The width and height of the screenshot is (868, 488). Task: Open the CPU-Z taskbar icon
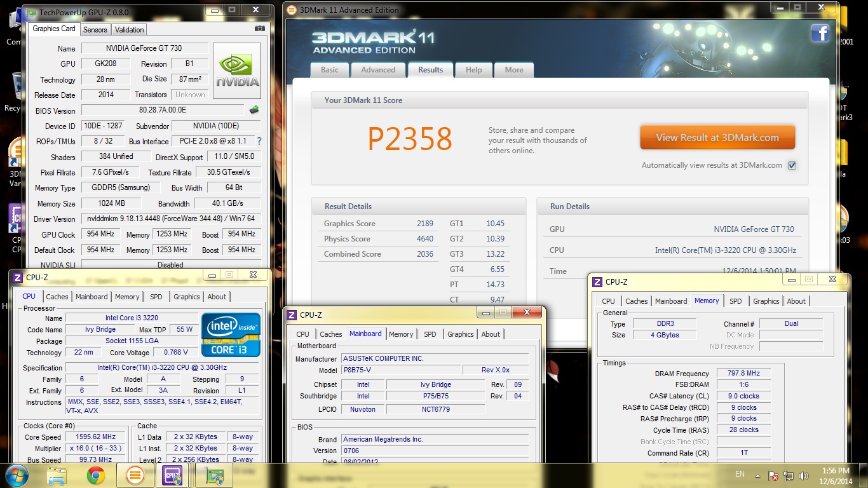coord(173,475)
